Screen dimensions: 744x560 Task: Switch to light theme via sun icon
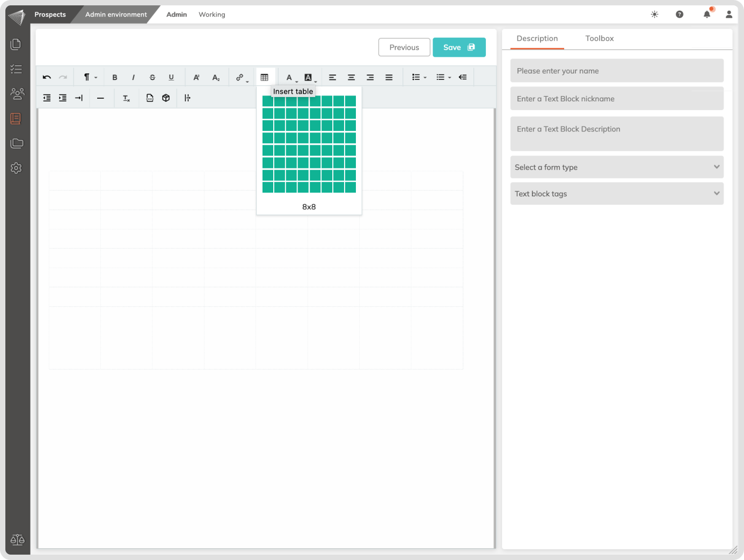[x=654, y=14]
